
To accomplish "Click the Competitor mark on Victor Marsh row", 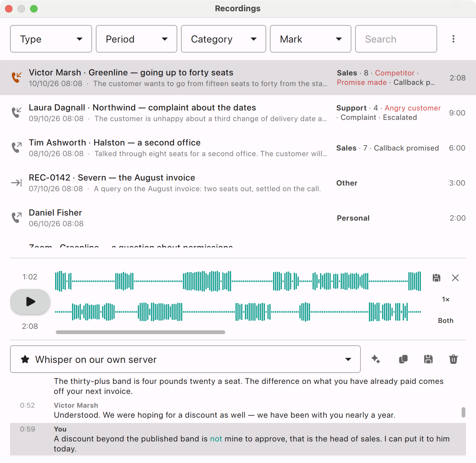I will pos(395,73).
